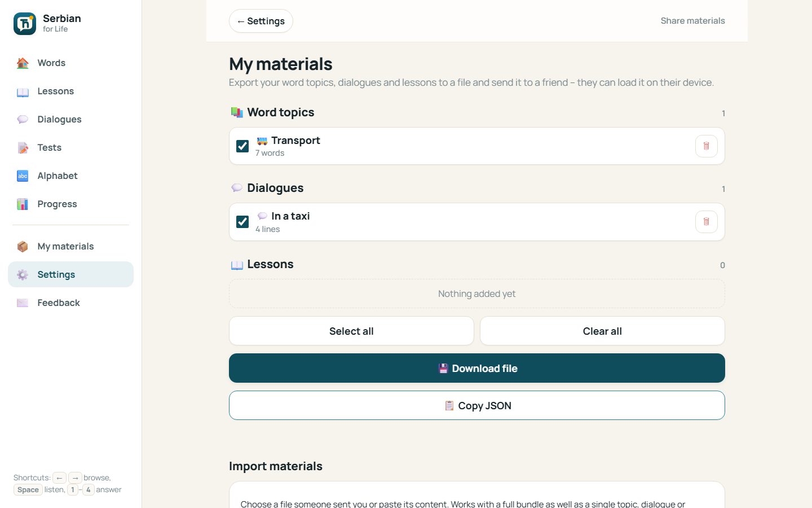Image resolution: width=812 pixels, height=508 pixels.
Task: Open the Progress page
Action: 70,204
